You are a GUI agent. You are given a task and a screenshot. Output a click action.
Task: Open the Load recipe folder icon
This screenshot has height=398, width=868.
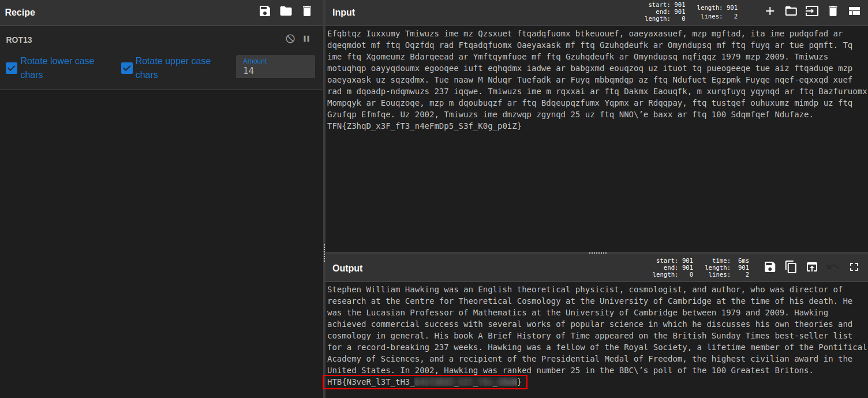coord(286,11)
